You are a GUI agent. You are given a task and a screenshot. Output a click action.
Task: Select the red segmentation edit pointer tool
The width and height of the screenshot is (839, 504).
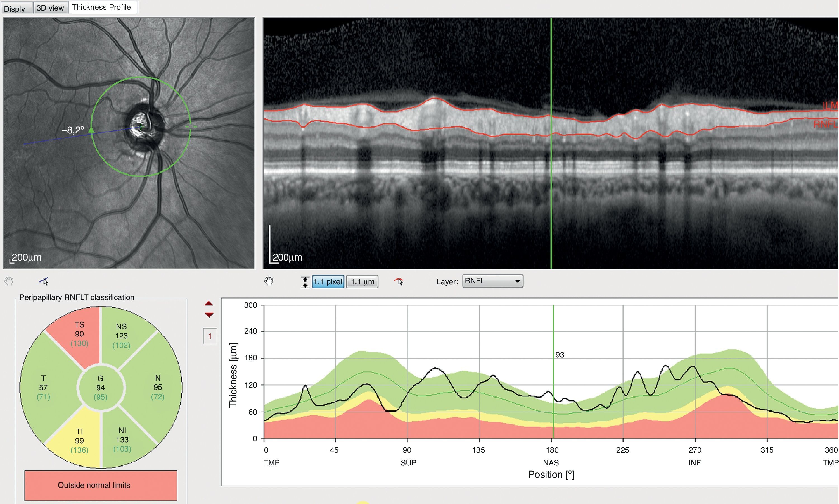coord(399,281)
